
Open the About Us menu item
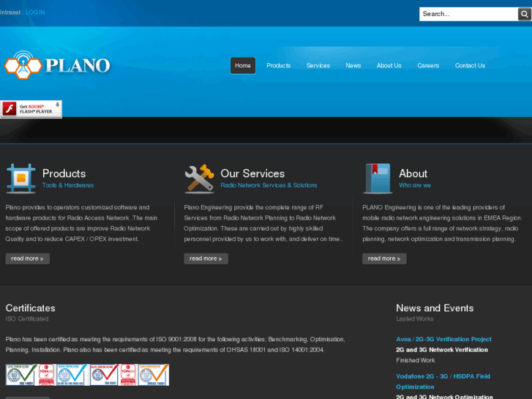(389, 66)
